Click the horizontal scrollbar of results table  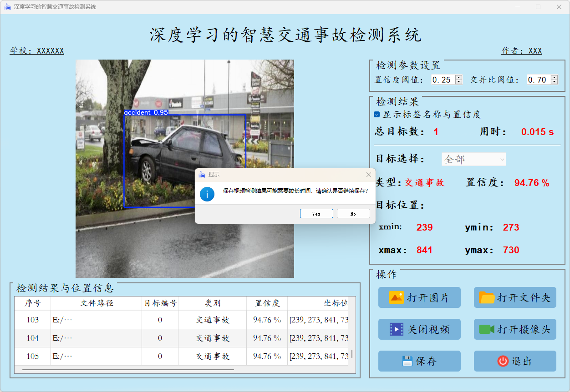(x=127, y=370)
